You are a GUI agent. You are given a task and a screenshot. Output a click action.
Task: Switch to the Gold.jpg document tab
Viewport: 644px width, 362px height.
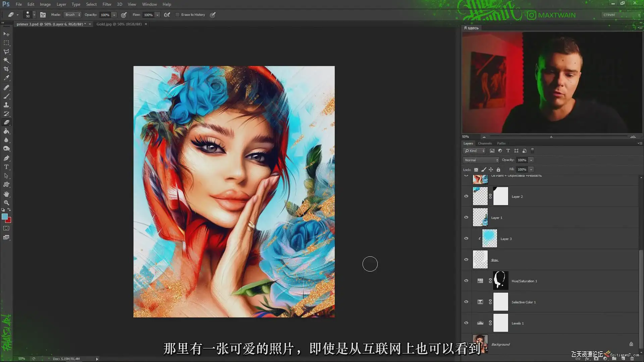coord(119,24)
